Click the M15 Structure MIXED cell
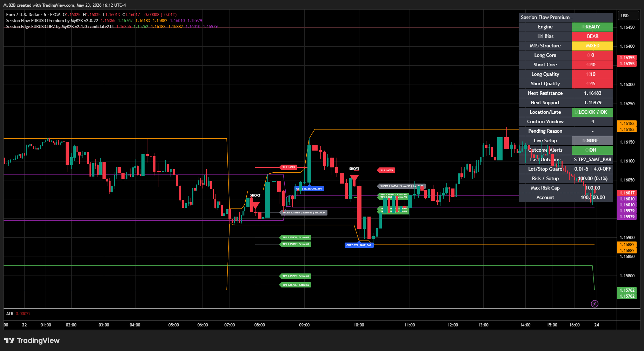Viewport: 644px width, 351px height. pos(592,46)
